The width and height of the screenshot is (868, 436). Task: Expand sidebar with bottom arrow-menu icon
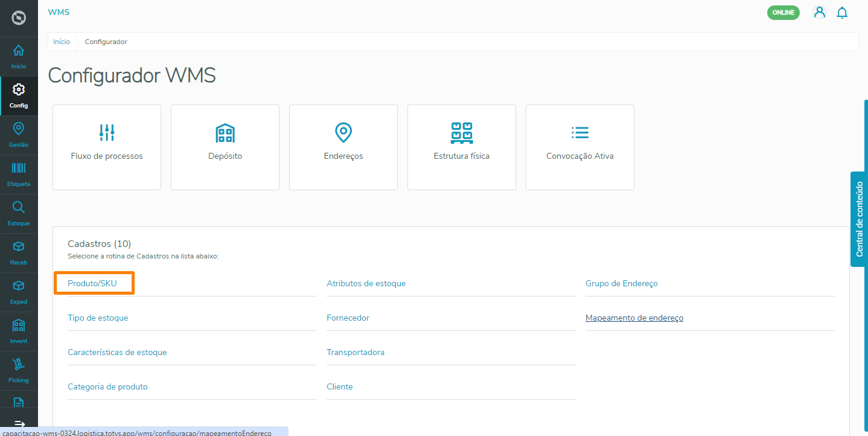(19, 425)
